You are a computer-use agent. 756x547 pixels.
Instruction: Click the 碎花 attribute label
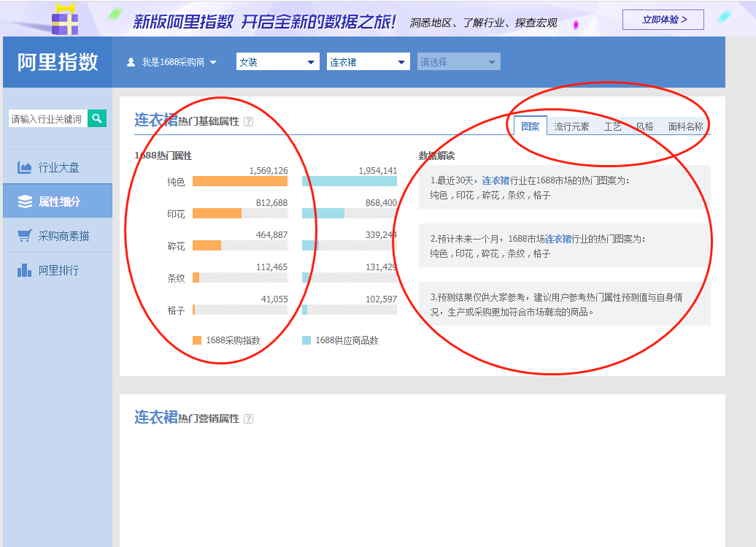[x=176, y=246]
